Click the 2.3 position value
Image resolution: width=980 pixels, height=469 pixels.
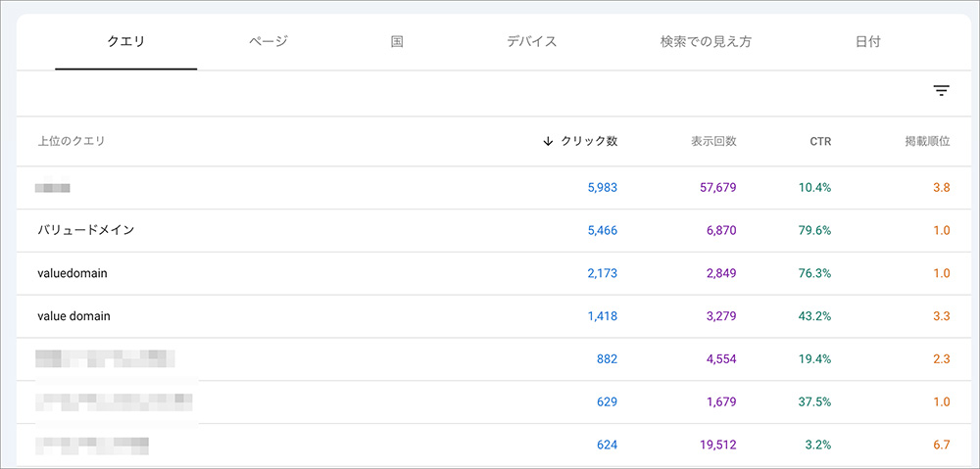(942, 359)
